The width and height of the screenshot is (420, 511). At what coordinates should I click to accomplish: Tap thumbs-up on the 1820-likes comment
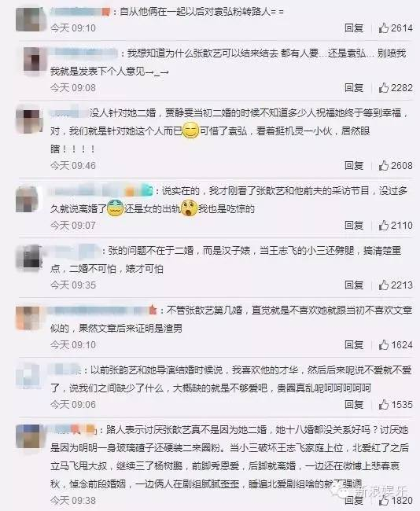(x=384, y=501)
